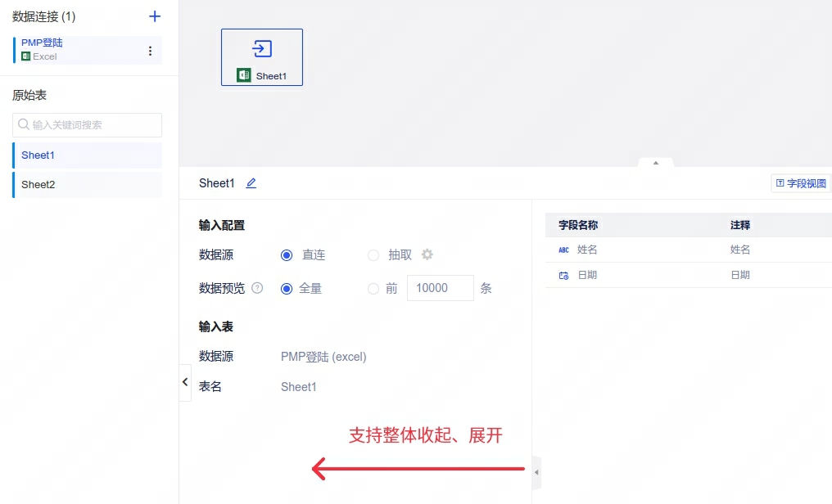Click the ABC text type icon for 姓名
This screenshot has height=504, width=832.
(x=563, y=250)
